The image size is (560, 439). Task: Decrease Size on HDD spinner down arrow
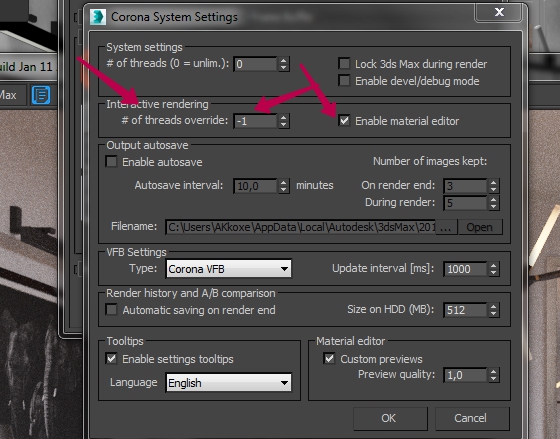[494, 313]
